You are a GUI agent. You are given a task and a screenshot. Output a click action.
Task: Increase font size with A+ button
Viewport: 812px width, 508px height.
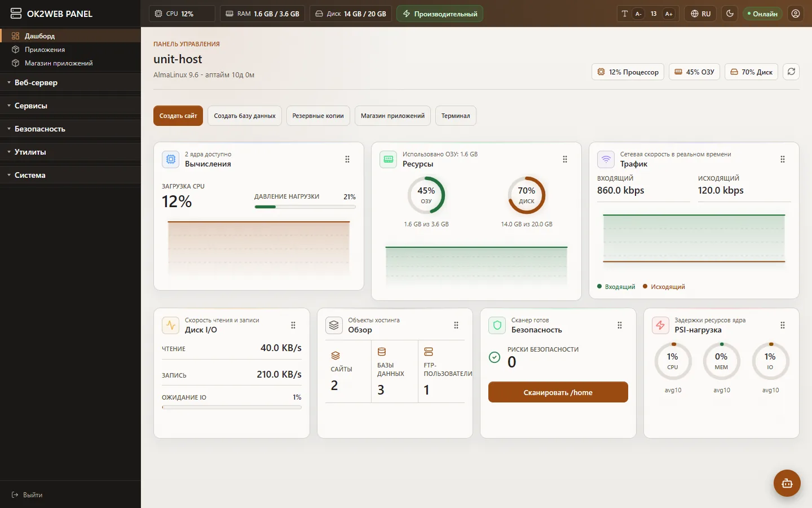[x=669, y=14]
